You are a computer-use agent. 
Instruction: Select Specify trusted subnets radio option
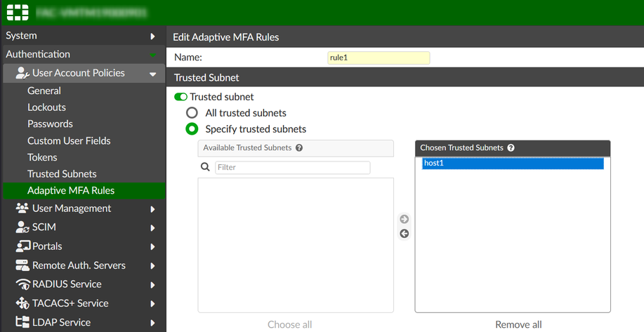[192, 129]
